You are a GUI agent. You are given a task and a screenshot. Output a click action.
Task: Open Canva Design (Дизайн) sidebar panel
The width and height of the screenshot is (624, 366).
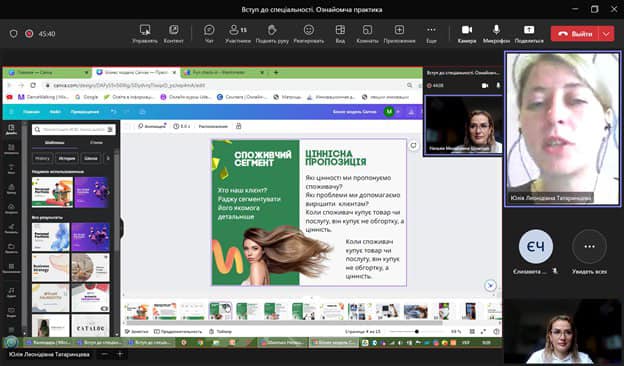(11, 129)
